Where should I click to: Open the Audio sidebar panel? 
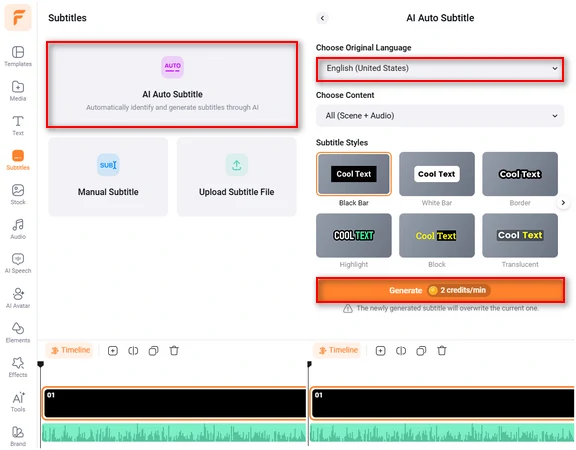[18, 229]
